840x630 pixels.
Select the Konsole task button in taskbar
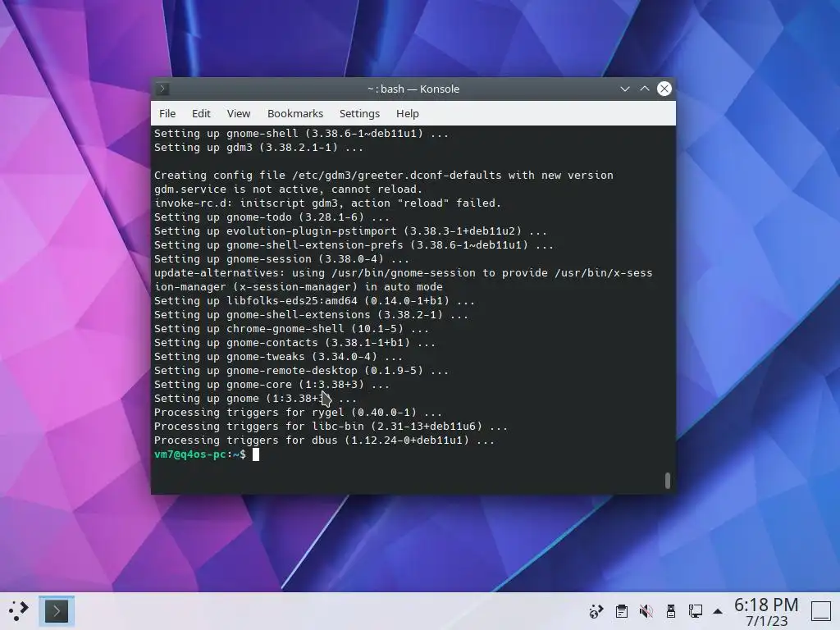[57, 610]
